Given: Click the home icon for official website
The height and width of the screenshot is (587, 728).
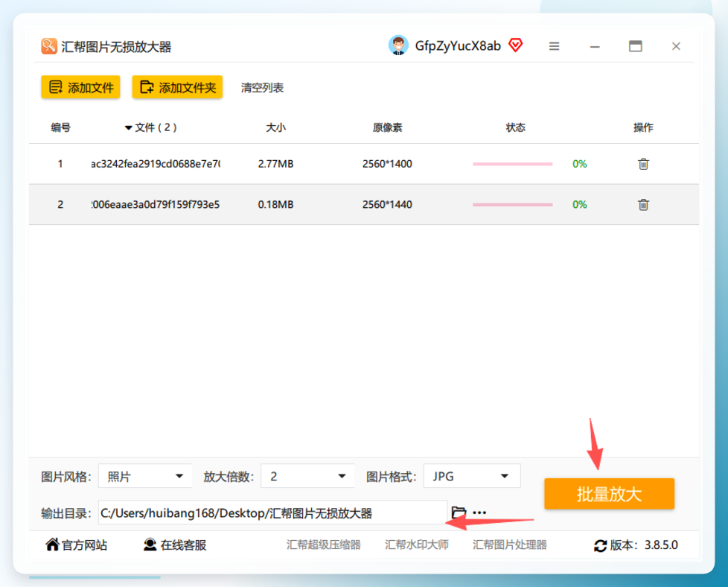Looking at the screenshot, I should [x=52, y=545].
